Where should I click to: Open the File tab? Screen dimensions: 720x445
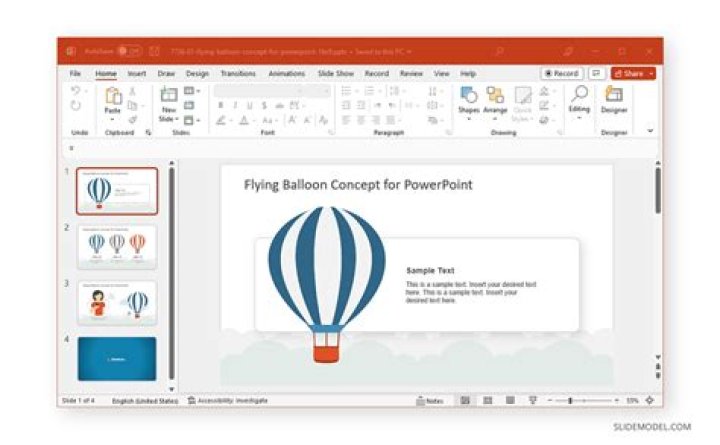[x=75, y=73]
